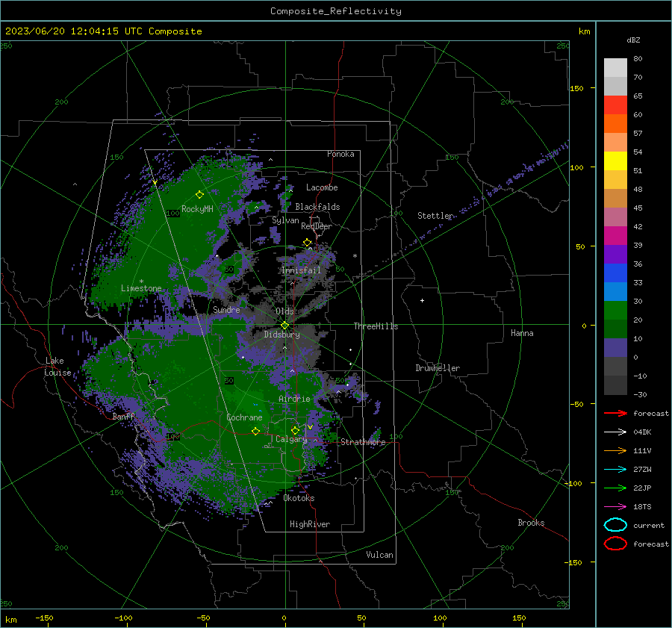Click the yellow diamond marker at Didsbury radar center

tap(284, 326)
